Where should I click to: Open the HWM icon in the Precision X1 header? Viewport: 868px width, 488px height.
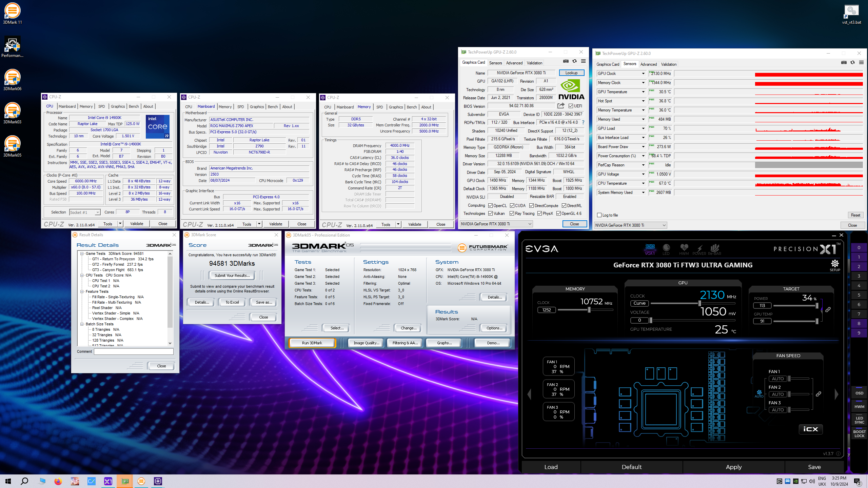684,249
